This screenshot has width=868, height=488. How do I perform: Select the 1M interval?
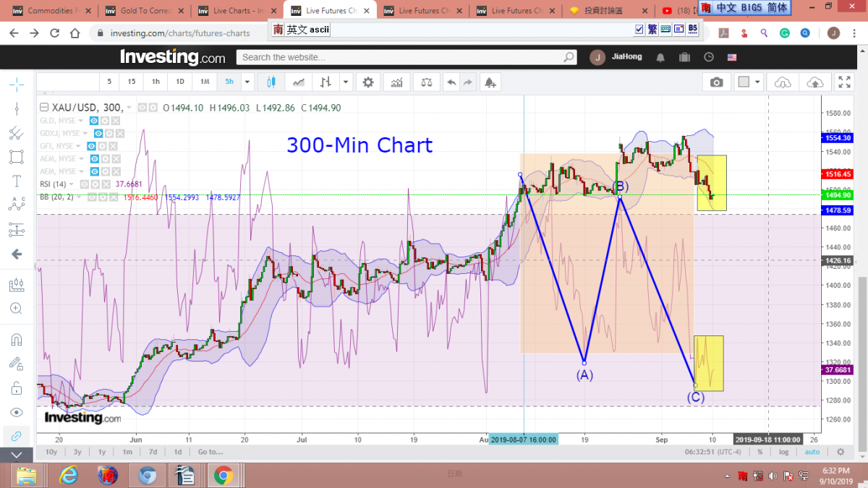pos(205,82)
